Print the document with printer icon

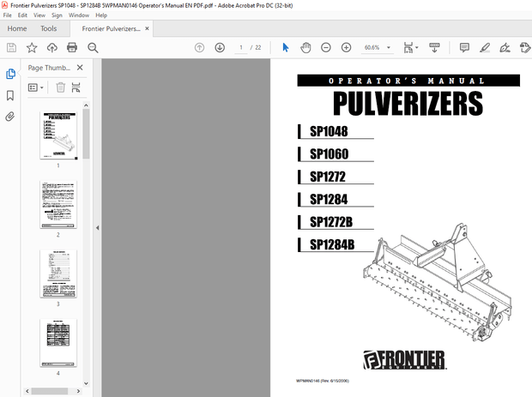[x=72, y=48]
